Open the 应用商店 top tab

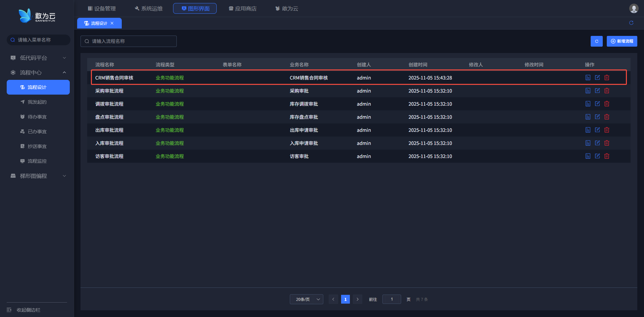click(243, 8)
